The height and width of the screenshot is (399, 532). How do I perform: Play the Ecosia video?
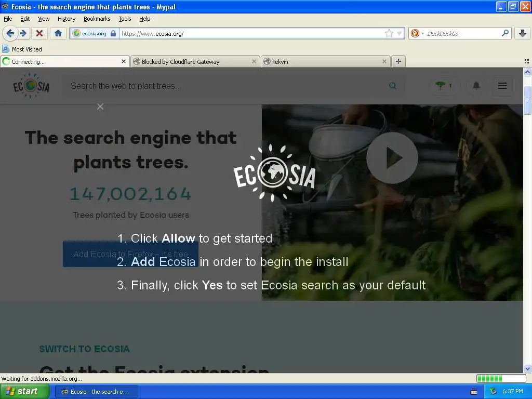point(392,158)
